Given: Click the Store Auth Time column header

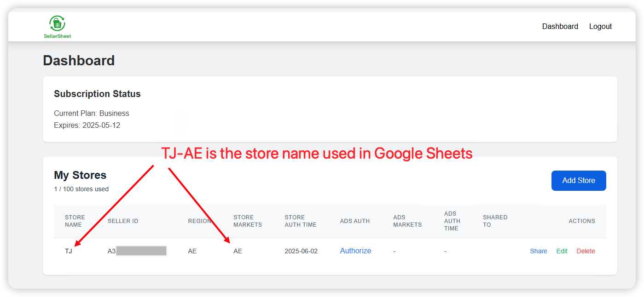Looking at the screenshot, I should (300, 221).
